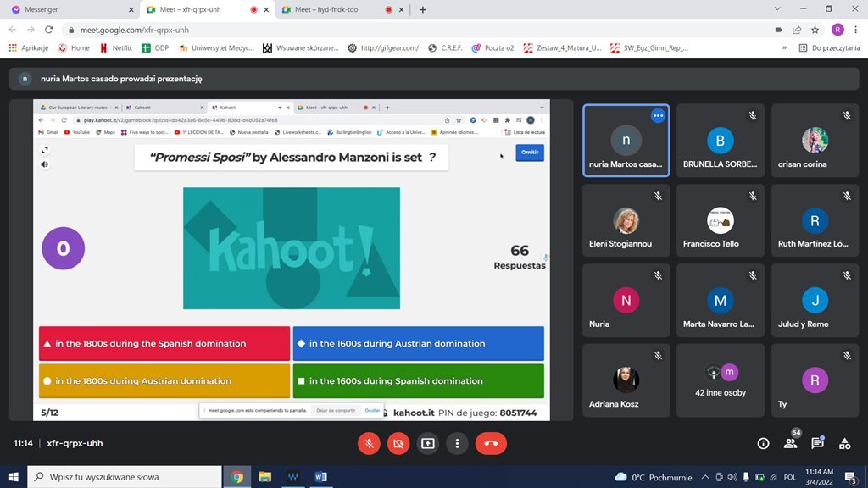Image resolution: width=868 pixels, height=488 pixels.
Task: Open the Uniwersytet Medyc... bookmark
Action: point(216,48)
